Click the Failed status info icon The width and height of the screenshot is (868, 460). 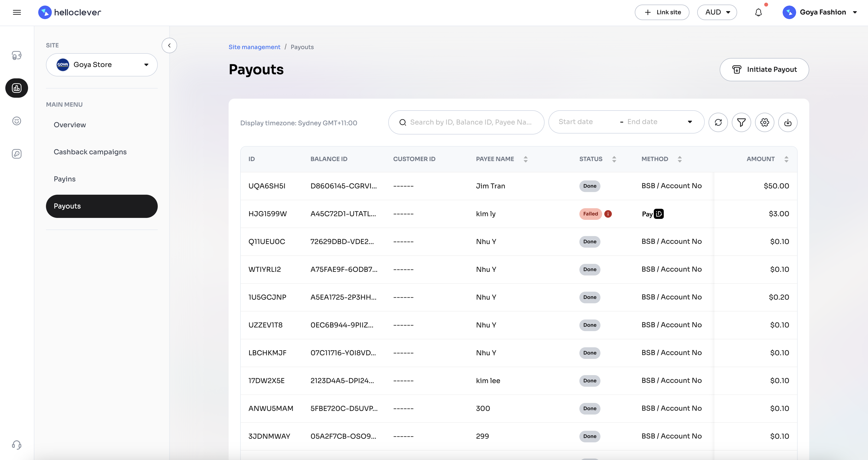point(608,214)
